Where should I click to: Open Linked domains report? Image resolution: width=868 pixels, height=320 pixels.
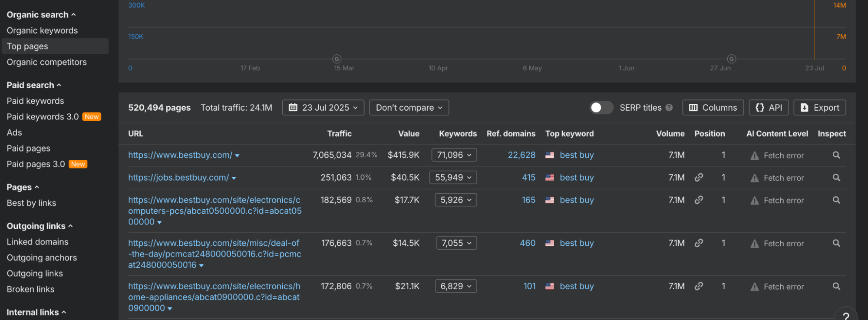click(x=37, y=242)
